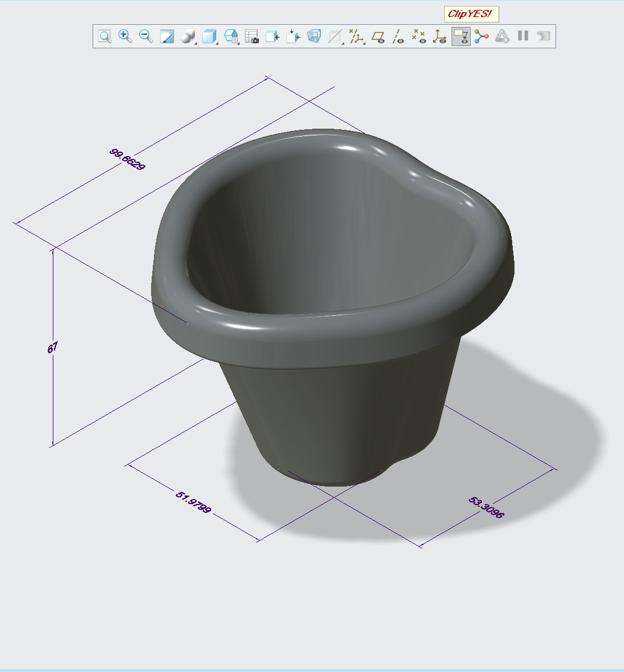Open the section clipping dropdown
Image resolution: width=624 pixels, height=672 pixels.
pyautogui.click(x=336, y=37)
